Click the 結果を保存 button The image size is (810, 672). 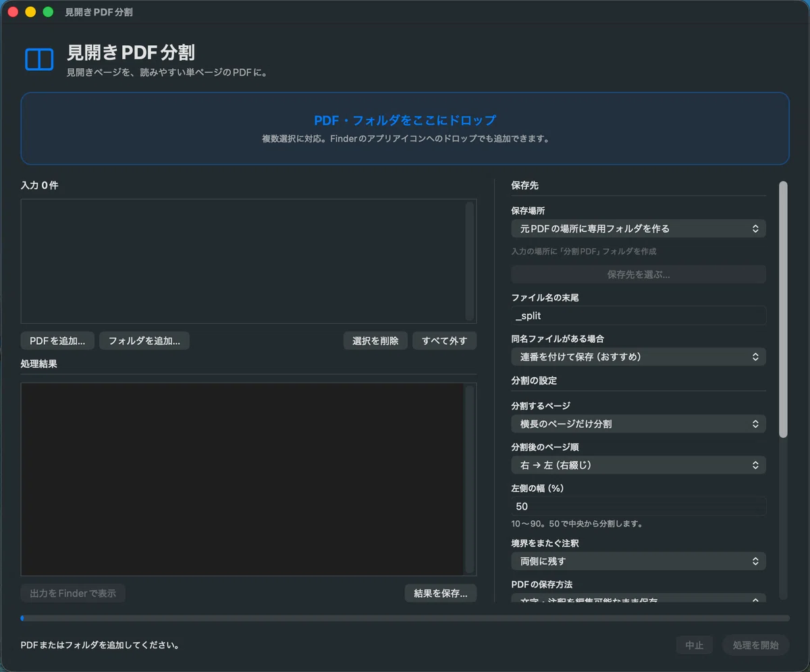(x=441, y=593)
